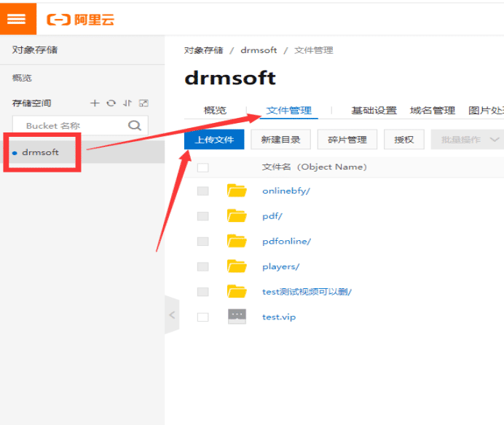Open the pdfonline/ folder link

pyautogui.click(x=286, y=242)
